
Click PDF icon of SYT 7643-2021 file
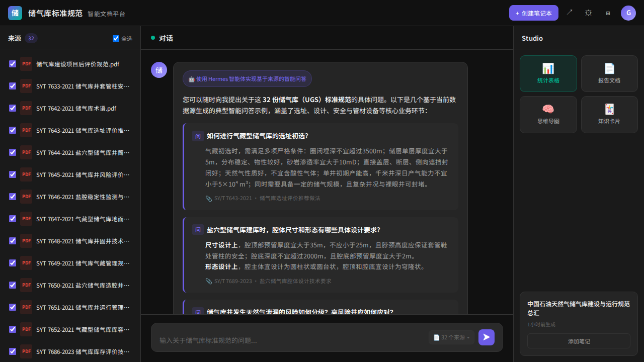tap(26, 130)
